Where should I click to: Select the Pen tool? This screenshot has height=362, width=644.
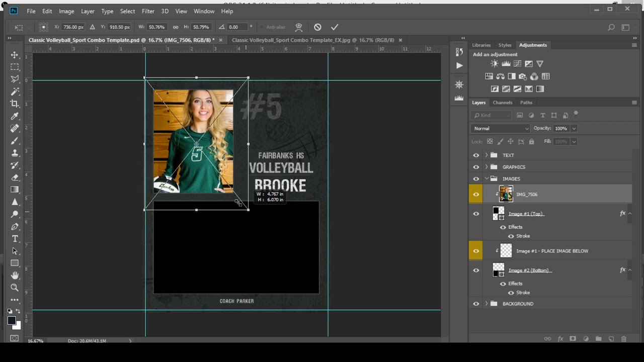15,226
